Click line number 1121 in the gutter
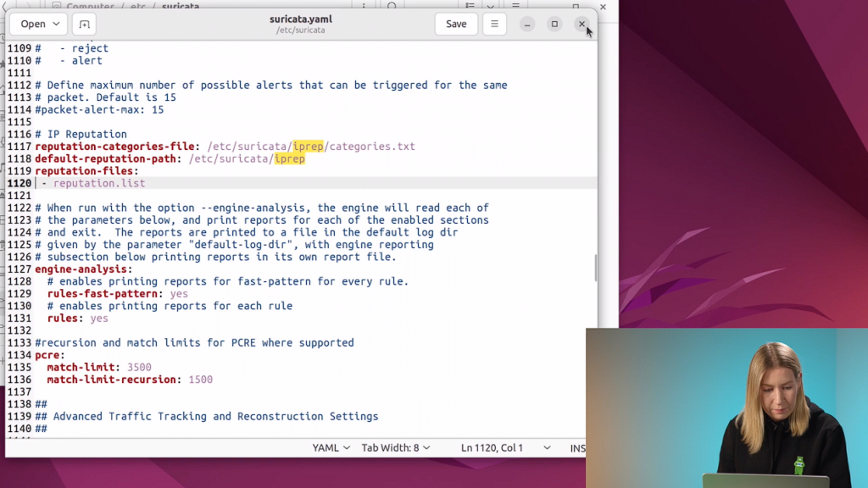Screen dimensions: 868x488 (x=19, y=196)
